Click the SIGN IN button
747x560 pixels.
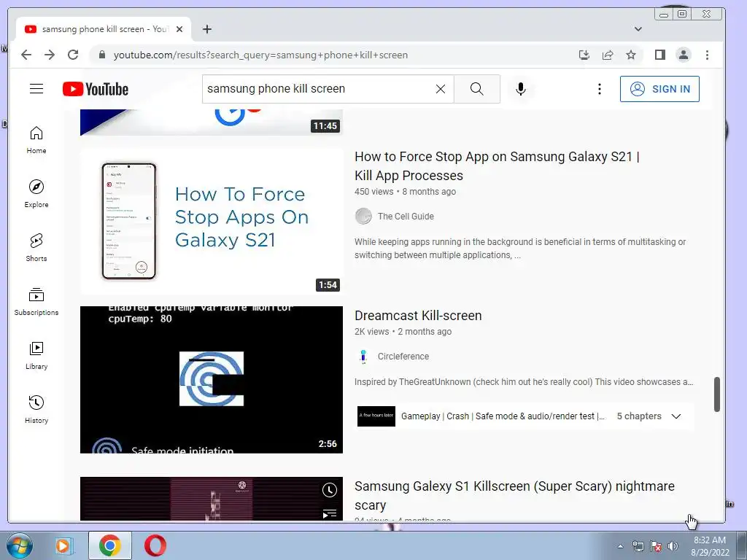(x=659, y=89)
